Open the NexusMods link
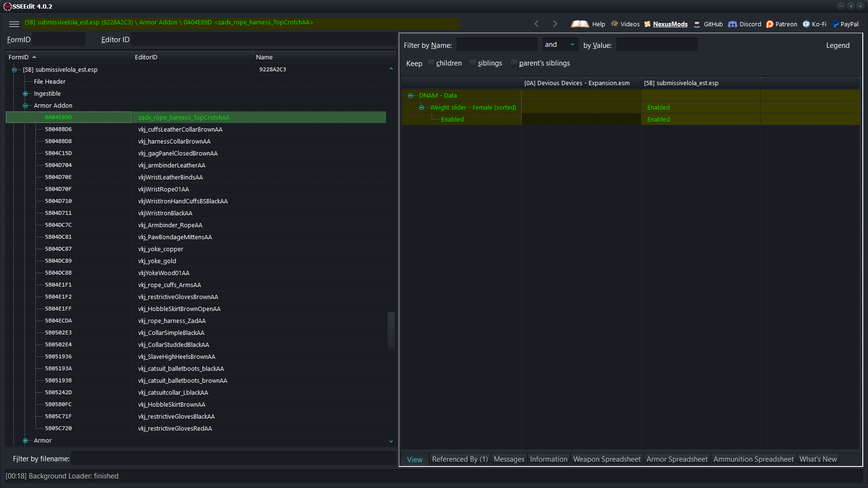The height and width of the screenshot is (488, 868). [x=670, y=24]
